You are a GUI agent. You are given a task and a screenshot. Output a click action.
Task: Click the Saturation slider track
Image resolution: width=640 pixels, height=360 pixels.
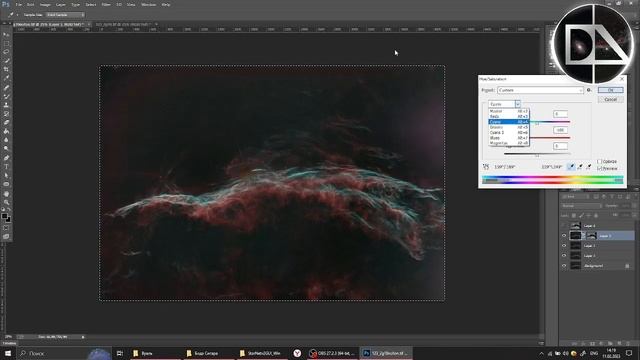pos(549,138)
